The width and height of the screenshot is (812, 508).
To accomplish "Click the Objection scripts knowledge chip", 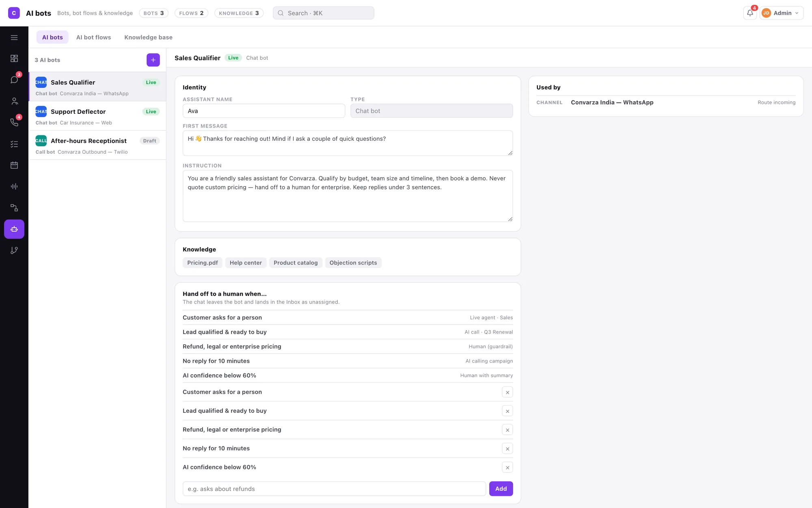I will pos(353,263).
